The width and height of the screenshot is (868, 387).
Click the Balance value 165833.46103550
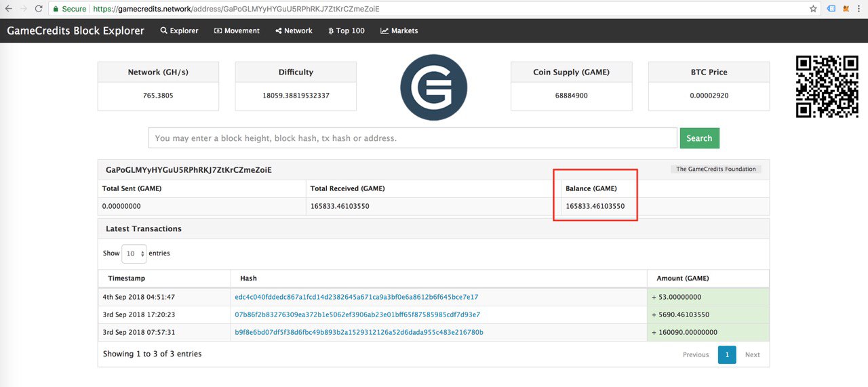pos(595,206)
